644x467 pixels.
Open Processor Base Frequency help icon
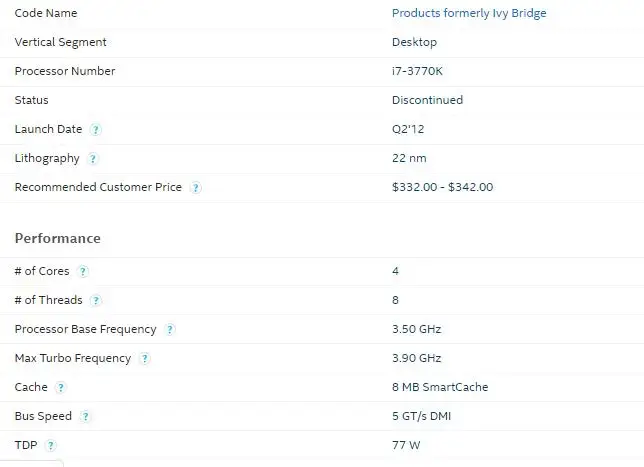(x=170, y=329)
